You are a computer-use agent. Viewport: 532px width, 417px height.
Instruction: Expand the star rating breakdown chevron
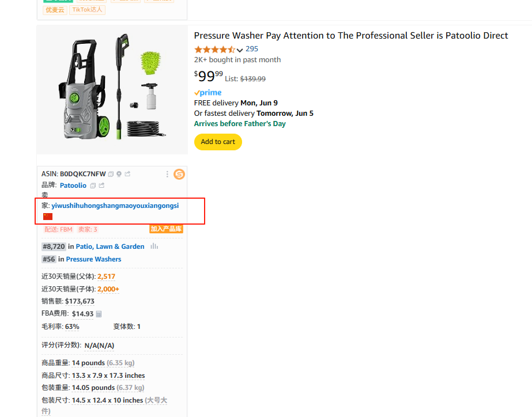pyautogui.click(x=240, y=50)
